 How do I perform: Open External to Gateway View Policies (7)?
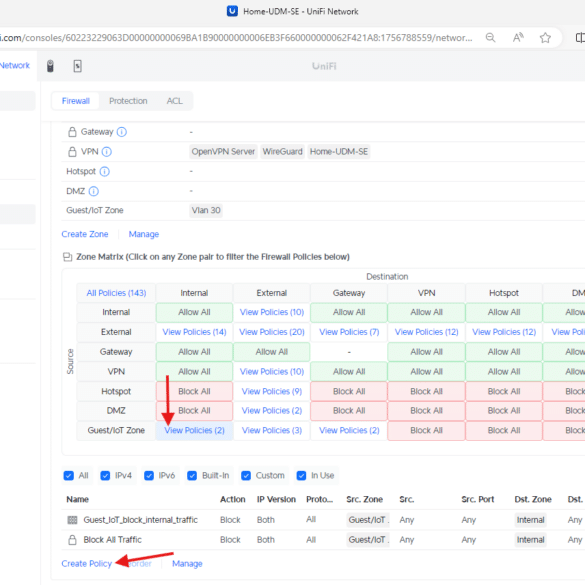coord(349,332)
